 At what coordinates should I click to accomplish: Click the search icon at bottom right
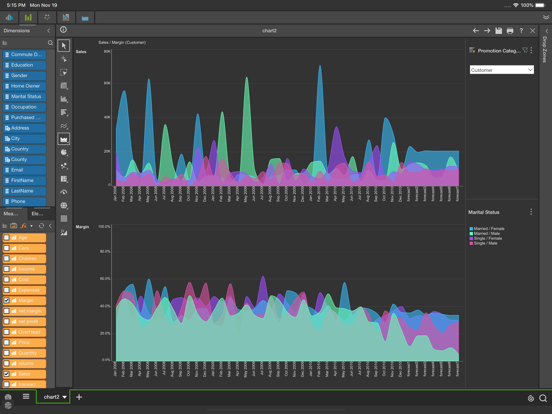pyautogui.click(x=543, y=398)
